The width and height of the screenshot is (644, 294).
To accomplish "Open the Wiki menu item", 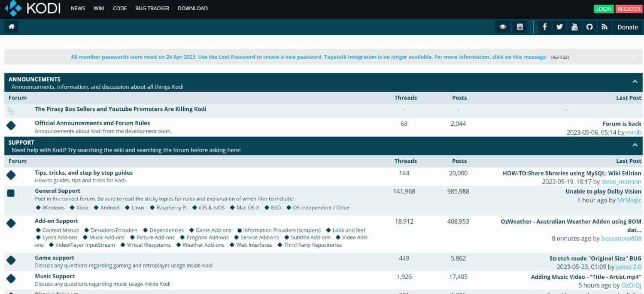I will tap(99, 8).
